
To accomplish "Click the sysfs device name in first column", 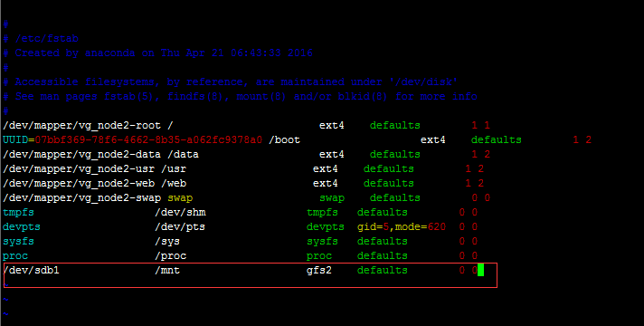I will (x=18, y=241).
